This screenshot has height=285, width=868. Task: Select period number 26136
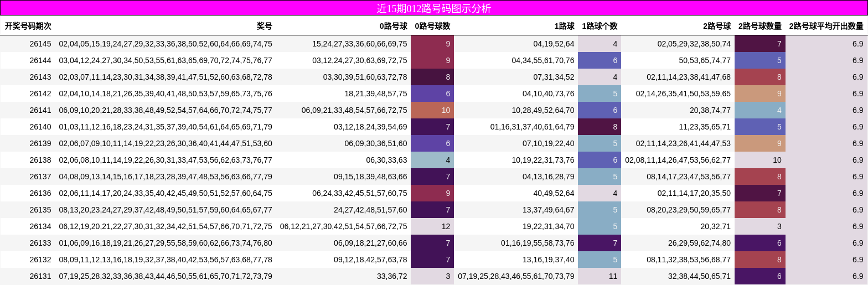pyautogui.click(x=40, y=193)
